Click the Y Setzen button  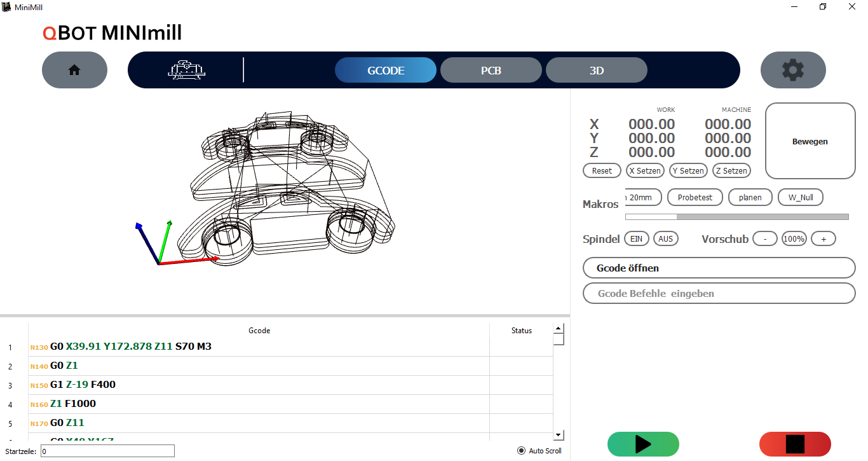[x=688, y=170]
